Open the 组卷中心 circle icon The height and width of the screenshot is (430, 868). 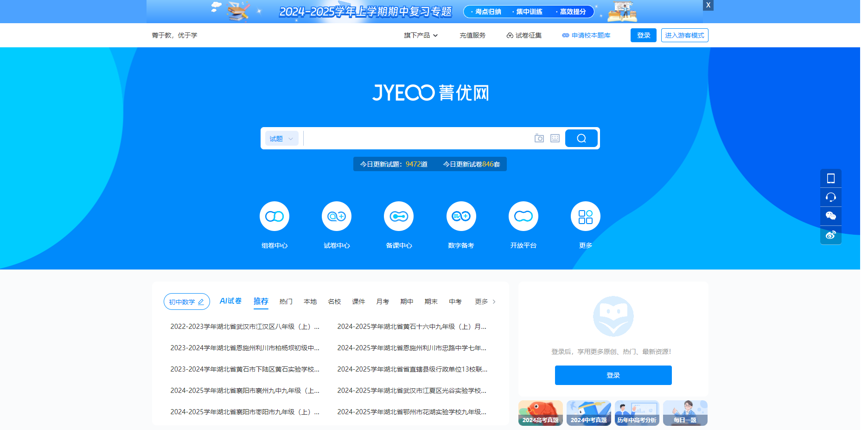click(274, 216)
